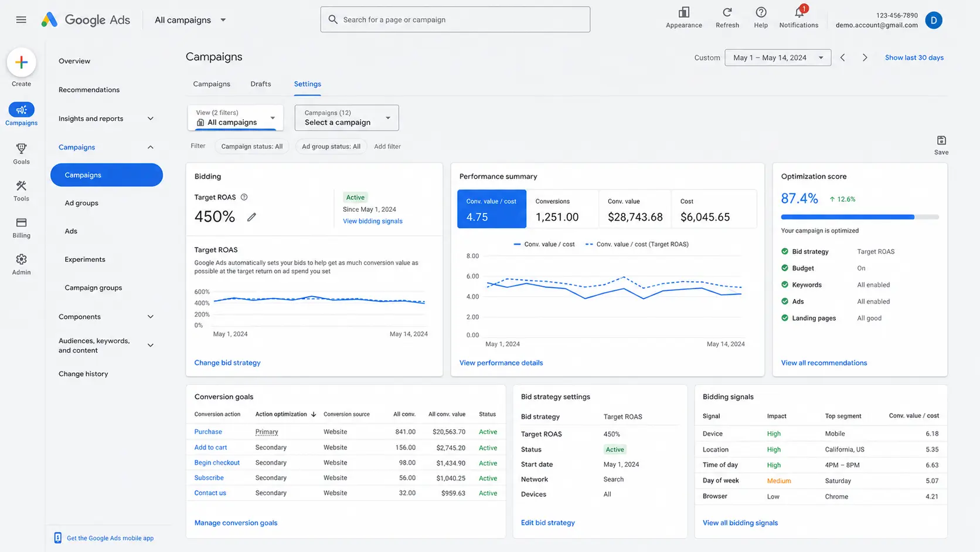Click the Ad group status: All filter chip
This screenshot has height=552, width=980.
331,147
